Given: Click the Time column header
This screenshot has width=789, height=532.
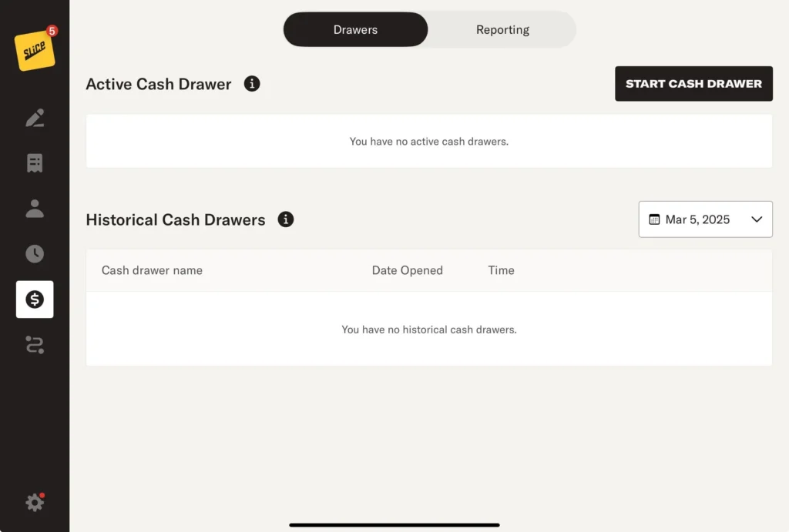Looking at the screenshot, I should click(501, 270).
